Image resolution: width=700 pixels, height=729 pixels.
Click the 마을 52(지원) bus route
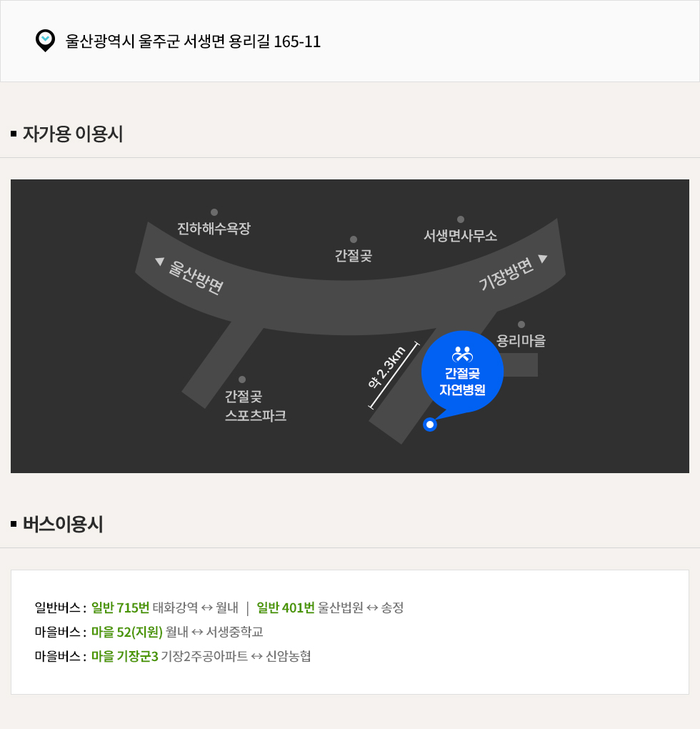pos(127,632)
